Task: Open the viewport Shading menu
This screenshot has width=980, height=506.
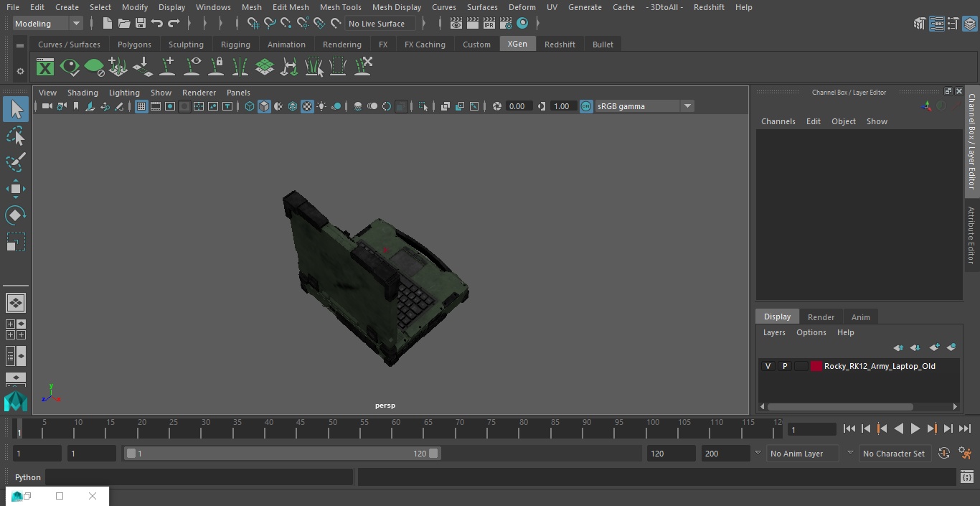Action: (83, 93)
